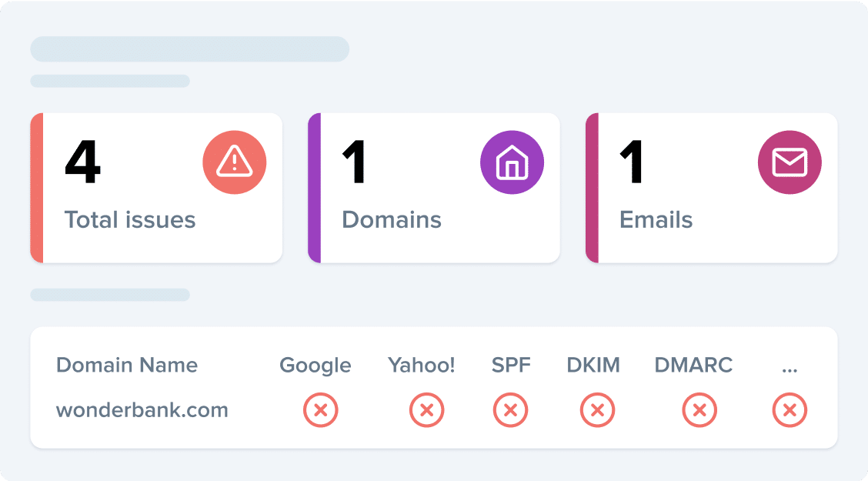Open the Emails summary card
Image resolution: width=868 pixels, height=481 pixels.
[x=711, y=188]
